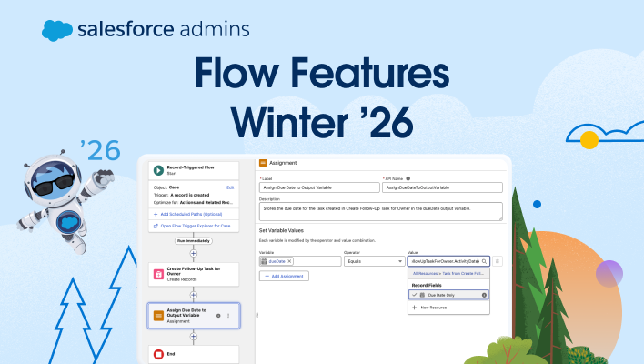Add element after Run Immediately connector

[194, 254]
